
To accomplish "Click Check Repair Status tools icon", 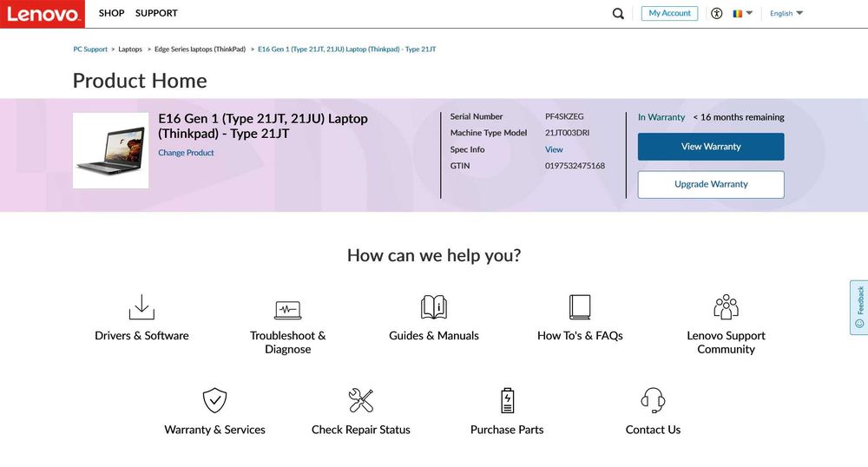I will (x=361, y=401).
